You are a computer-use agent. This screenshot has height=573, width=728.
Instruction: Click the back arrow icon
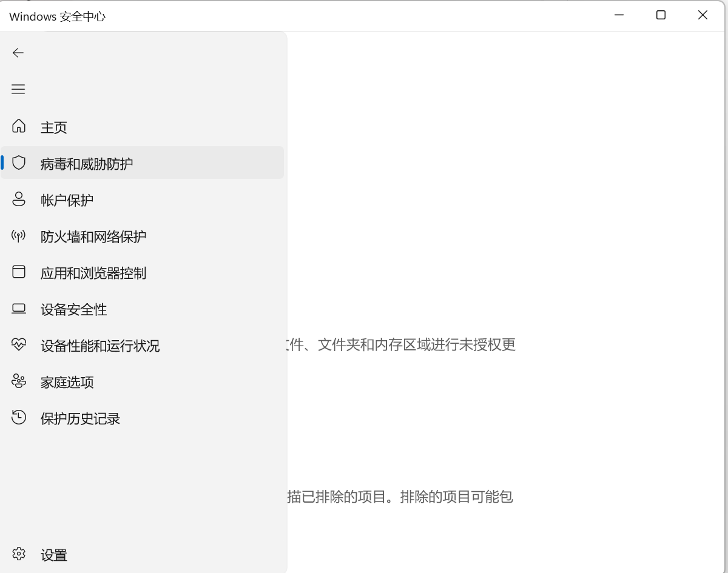pos(18,53)
